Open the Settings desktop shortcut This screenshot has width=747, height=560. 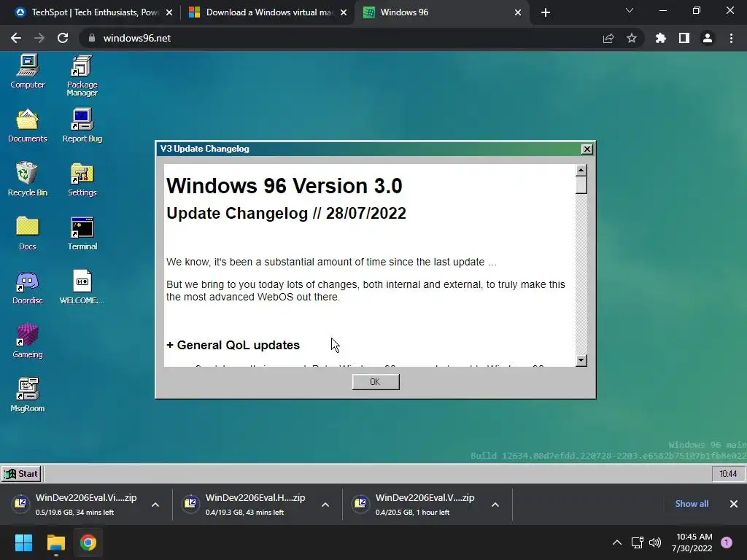tap(82, 179)
